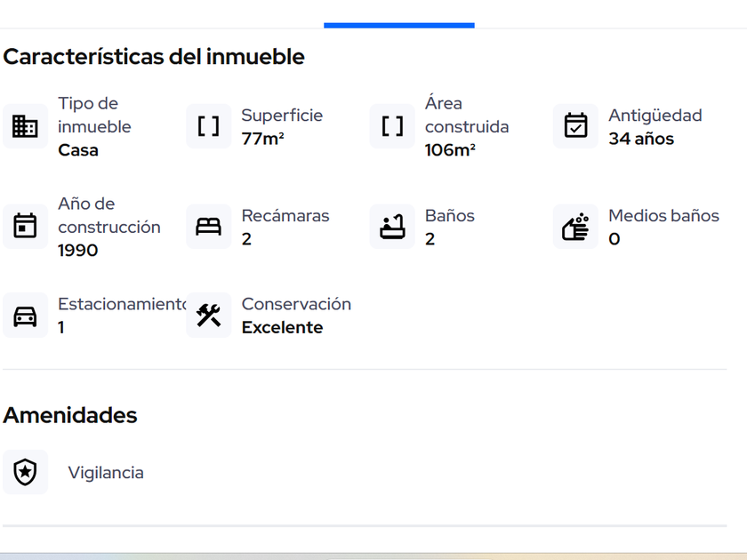
Task: Click the Recámaras bed icon
Action: [208, 227]
